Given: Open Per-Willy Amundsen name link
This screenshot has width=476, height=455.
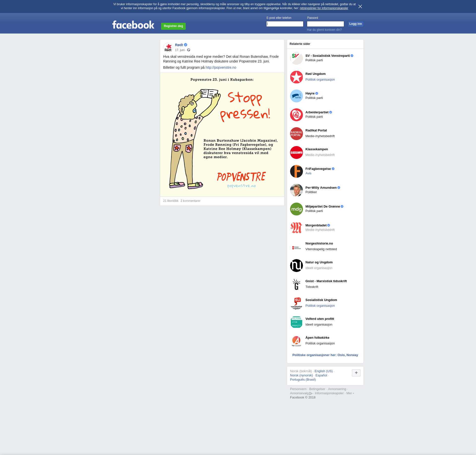Looking at the screenshot, I should [321, 188].
